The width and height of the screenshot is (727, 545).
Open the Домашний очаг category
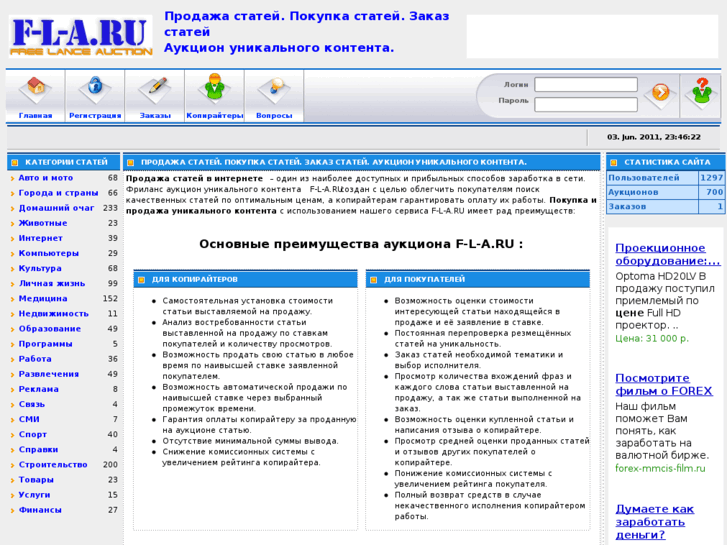point(56,208)
